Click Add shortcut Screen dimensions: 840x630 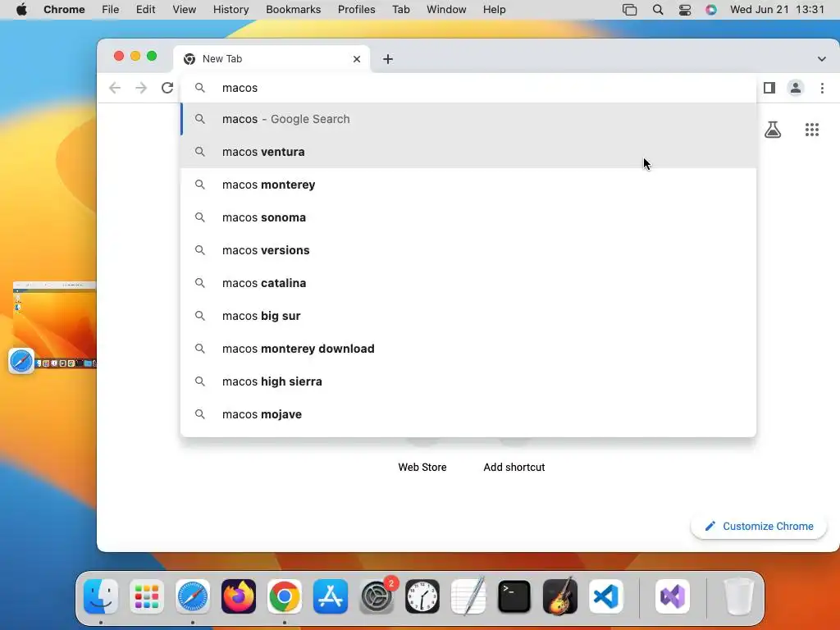(x=514, y=467)
